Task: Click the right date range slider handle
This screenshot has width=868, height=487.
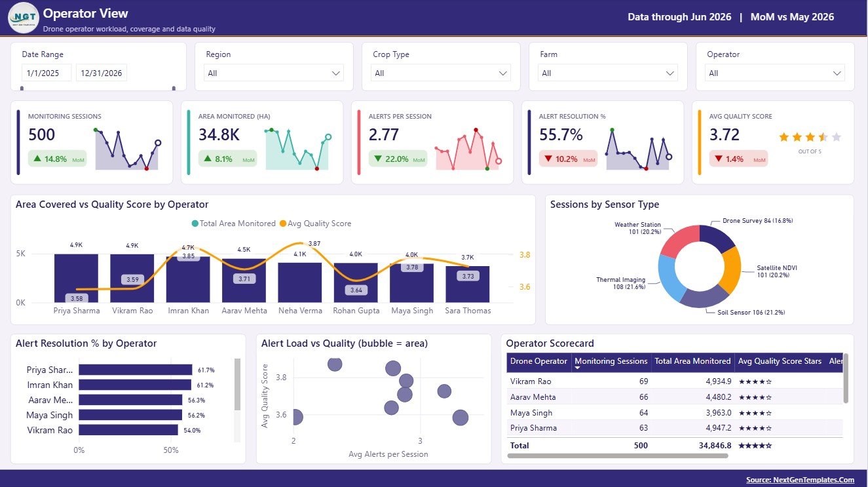Action: [x=174, y=88]
